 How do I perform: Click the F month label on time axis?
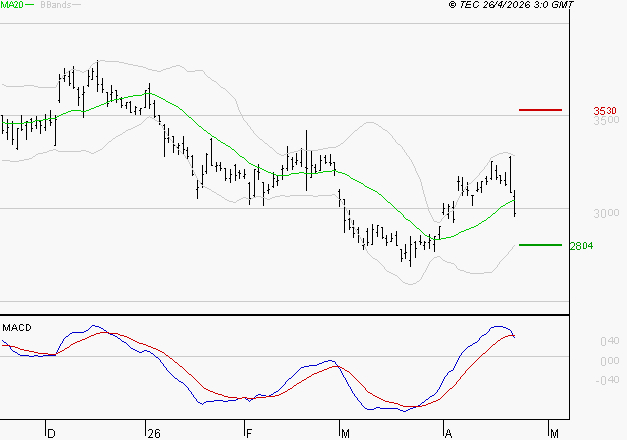(x=249, y=434)
